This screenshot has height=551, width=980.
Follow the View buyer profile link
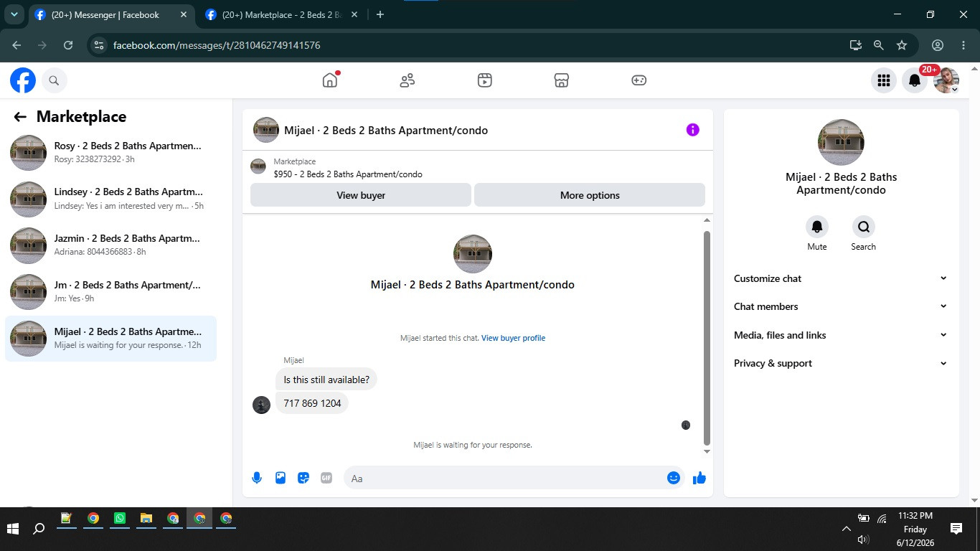pyautogui.click(x=513, y=338)
